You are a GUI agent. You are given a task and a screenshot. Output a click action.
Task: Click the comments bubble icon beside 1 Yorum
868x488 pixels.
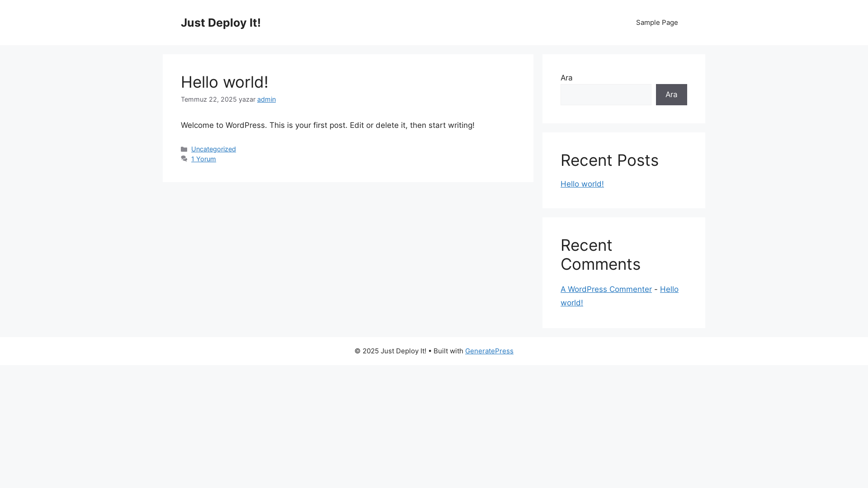click(184, 159)
